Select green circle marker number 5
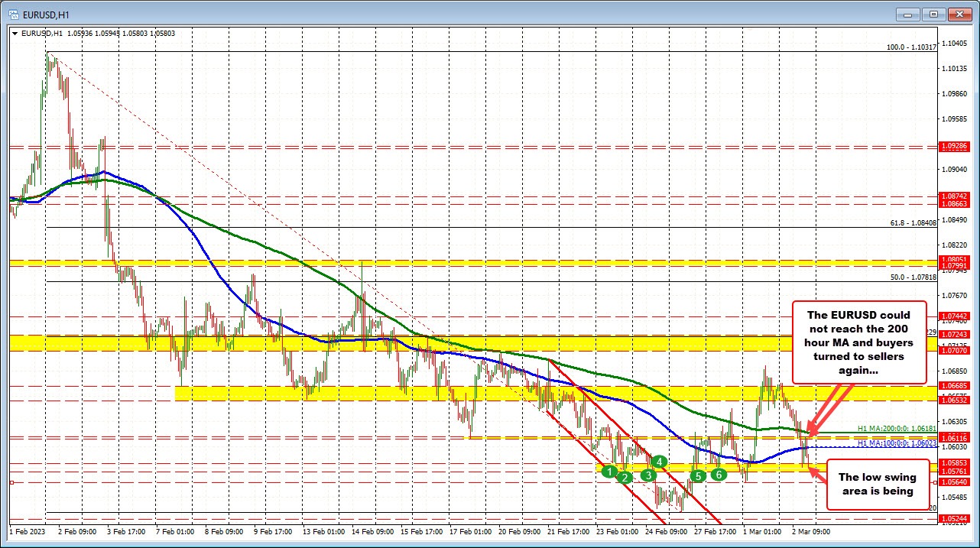980x548 pixels. point(697,475)
